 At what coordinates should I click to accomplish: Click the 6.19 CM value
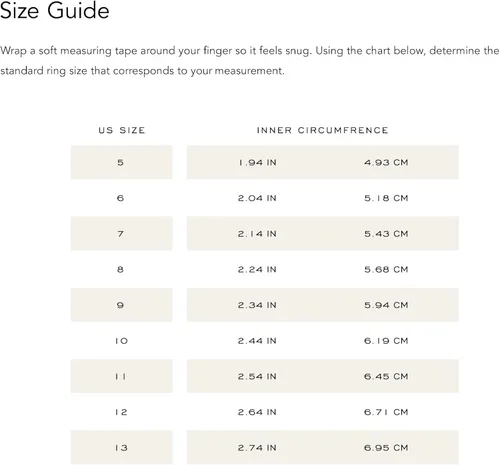pos(386,341)
